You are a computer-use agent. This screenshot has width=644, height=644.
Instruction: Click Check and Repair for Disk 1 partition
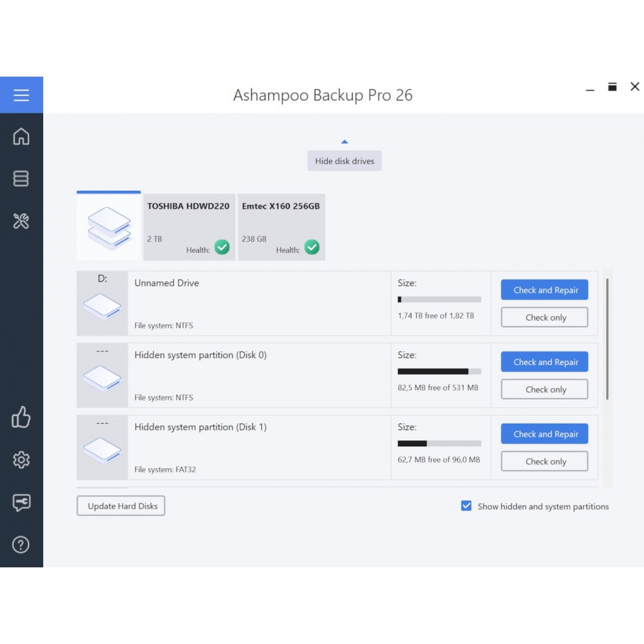click(x=544, y=433)
